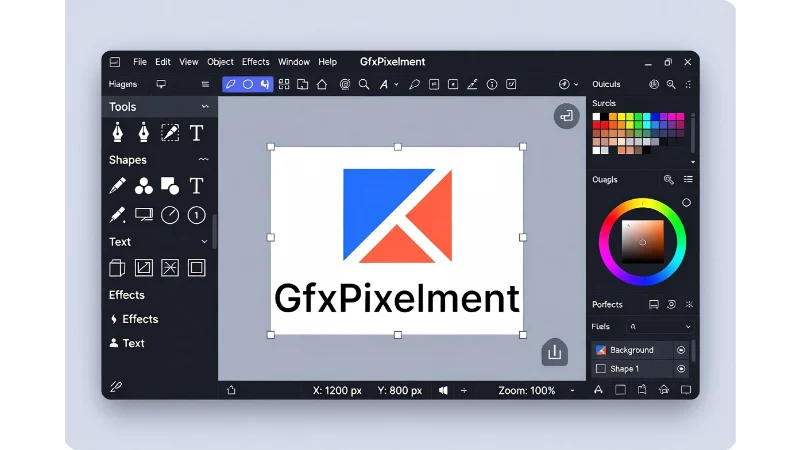Expand the swatches palette down arrow

coord(693,162)
